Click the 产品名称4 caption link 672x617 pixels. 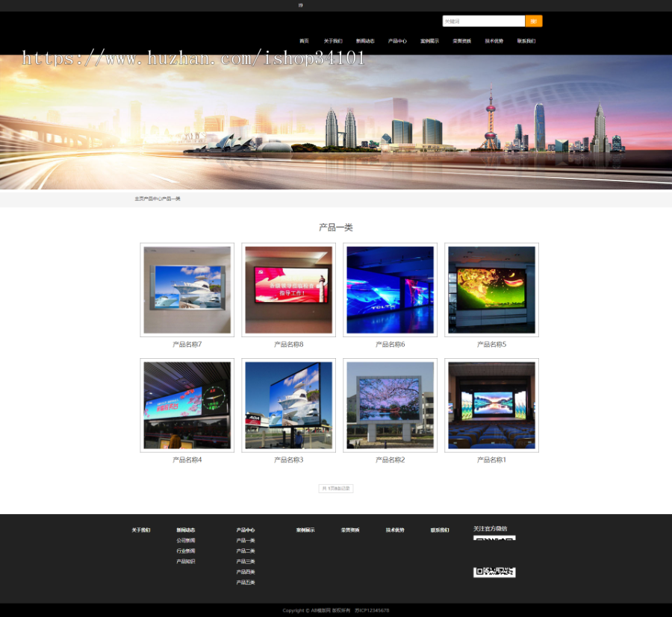187,460
